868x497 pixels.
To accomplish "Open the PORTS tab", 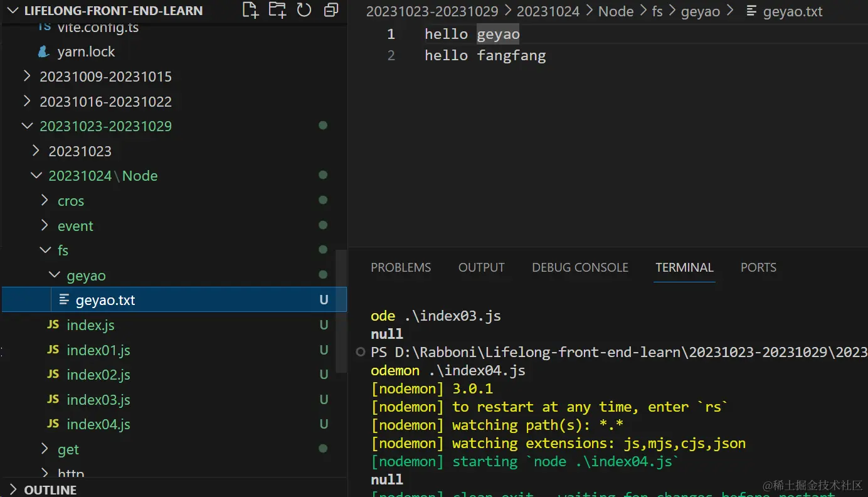I will (x=758, y=268).
